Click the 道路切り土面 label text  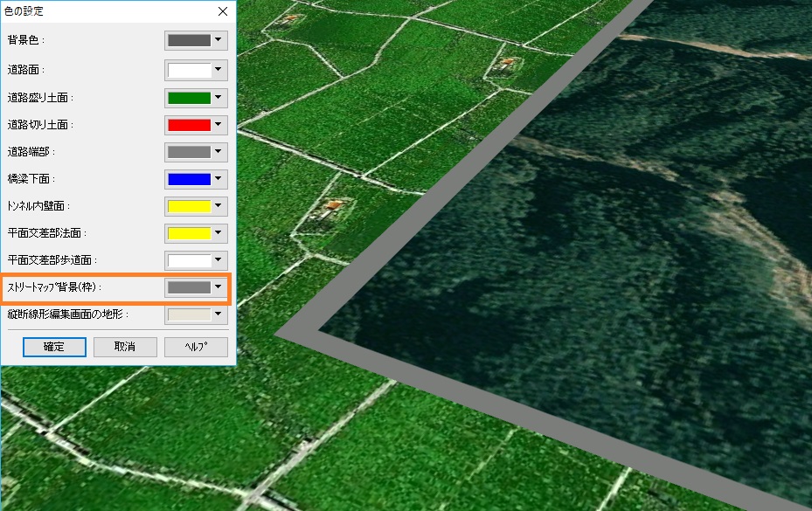click(40, 124)
